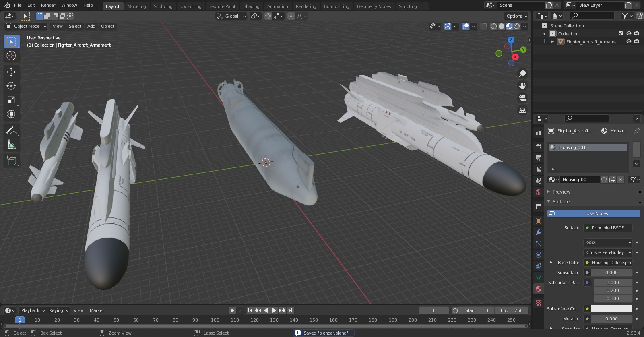The height and width of the screenshot is (337, 644).
Task: Toggle Show Gizmo in viewport header
Action: [x=448, y=26]
